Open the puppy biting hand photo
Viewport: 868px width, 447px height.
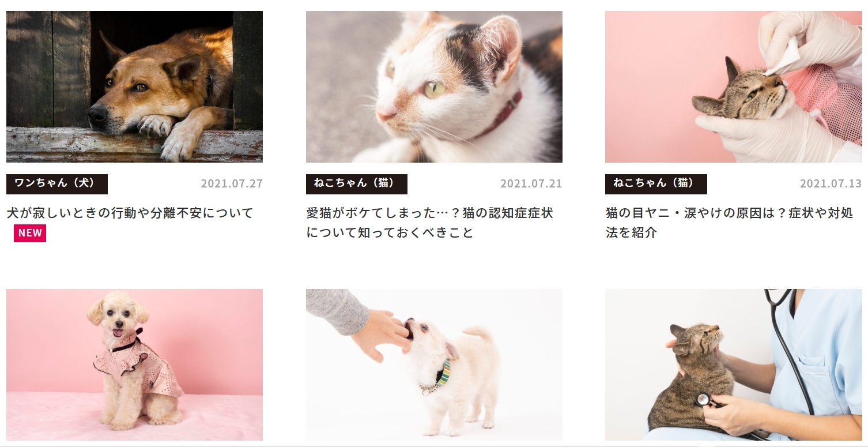[x=434, y=365]
